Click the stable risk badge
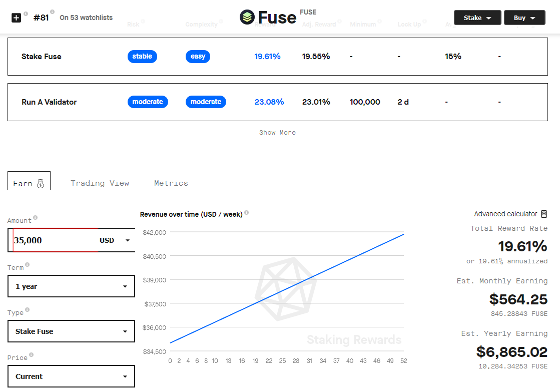 [x=142, y=57]
